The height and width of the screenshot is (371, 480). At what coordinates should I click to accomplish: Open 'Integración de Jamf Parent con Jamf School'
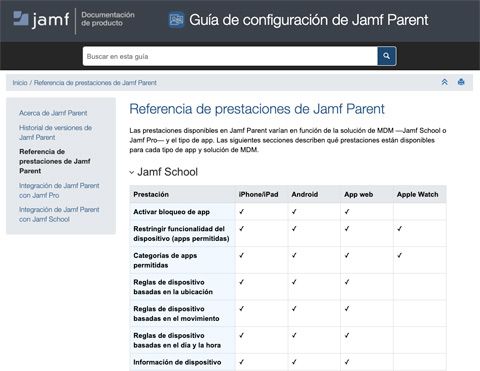coord(59,214)
